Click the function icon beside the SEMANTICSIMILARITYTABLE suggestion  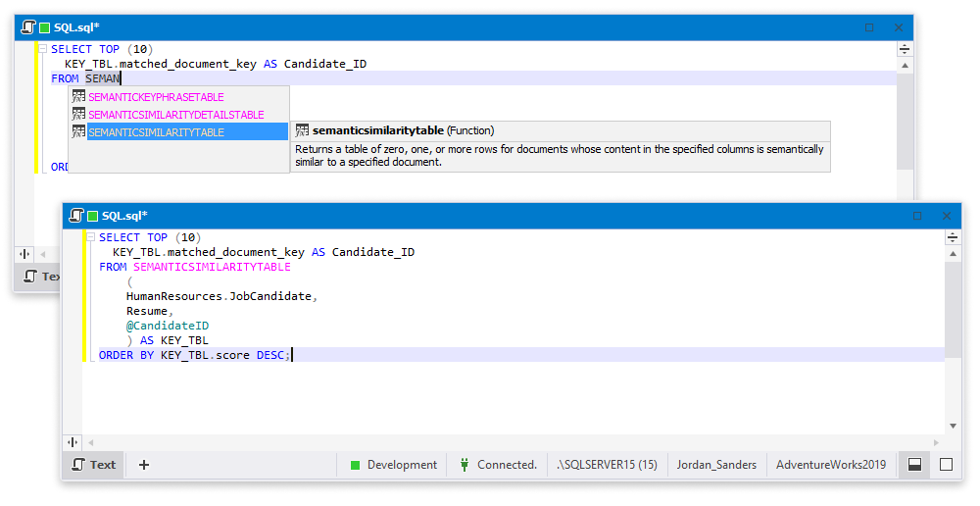click(x=78, y=132)
